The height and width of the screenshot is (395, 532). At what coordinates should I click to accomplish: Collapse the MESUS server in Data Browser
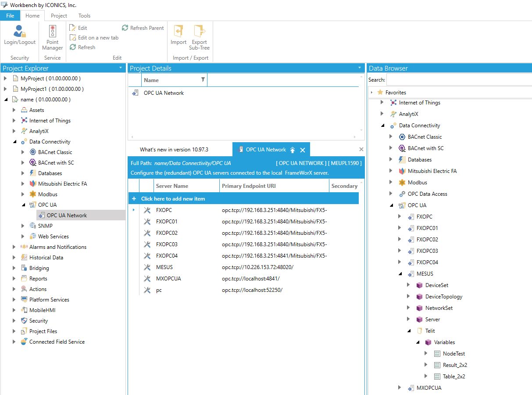[x=400, y=274]
